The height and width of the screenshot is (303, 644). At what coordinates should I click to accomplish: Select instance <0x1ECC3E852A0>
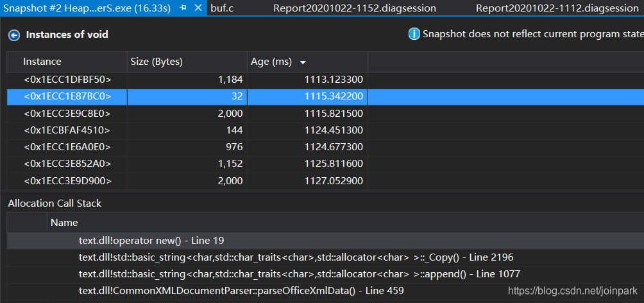[67, 164]
